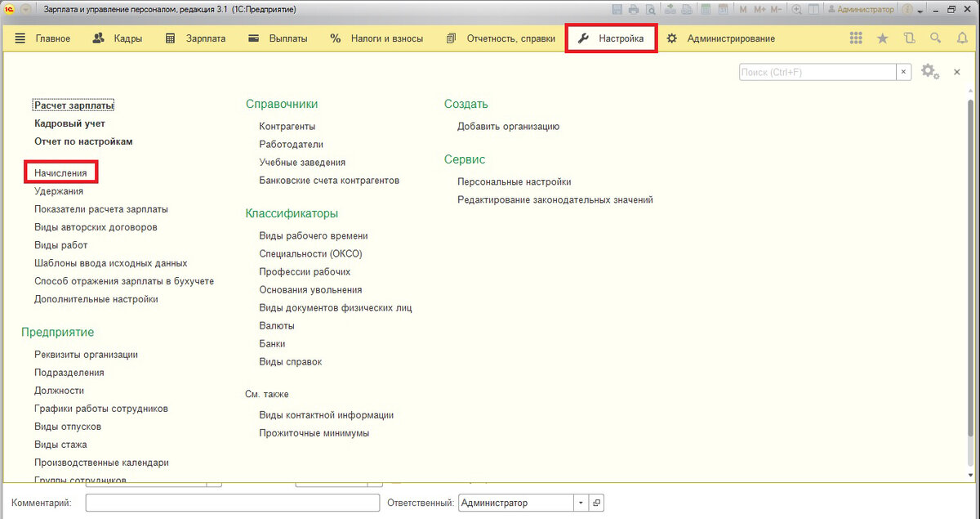Click the 1C application logo icon
980x519 pixels.
7,9
